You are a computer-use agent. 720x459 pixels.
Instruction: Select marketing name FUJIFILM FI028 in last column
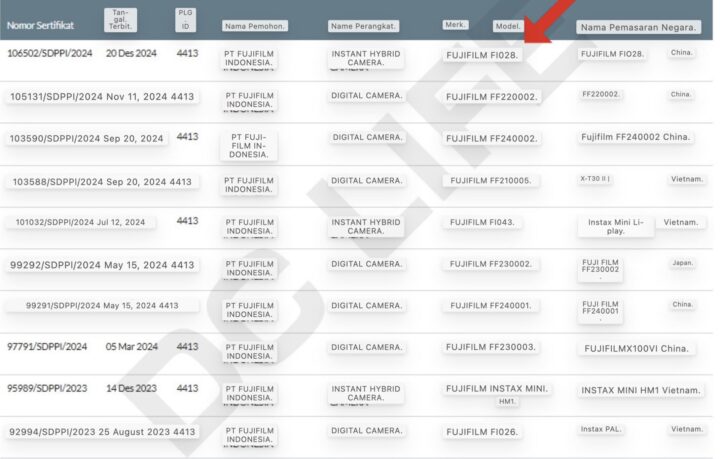click(x=613, y=54)
